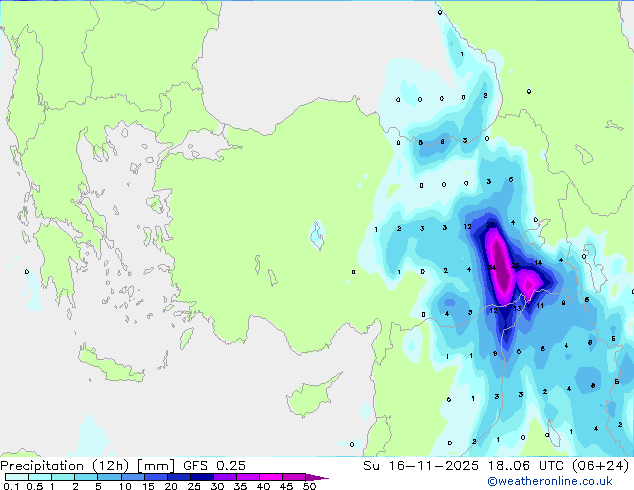Click the 40–45 mm magenta legend swatch
Viewport: 634px width, 490px height.
point(271,477)
